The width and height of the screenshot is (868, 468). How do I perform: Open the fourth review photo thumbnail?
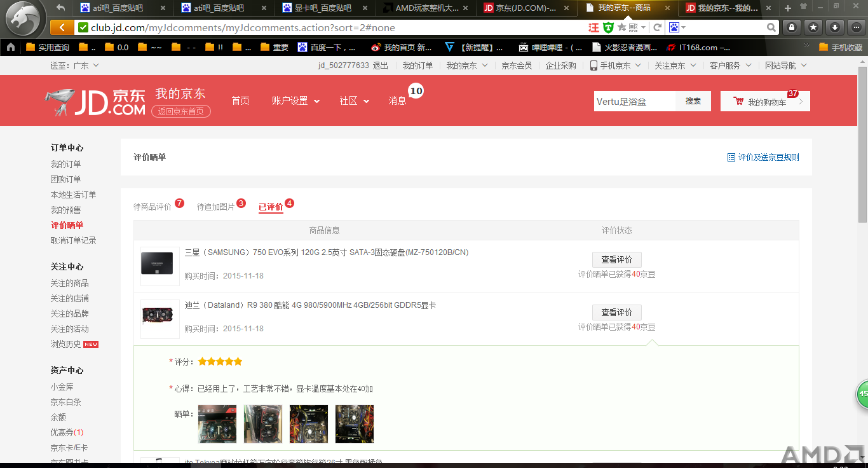click(355, 424)
